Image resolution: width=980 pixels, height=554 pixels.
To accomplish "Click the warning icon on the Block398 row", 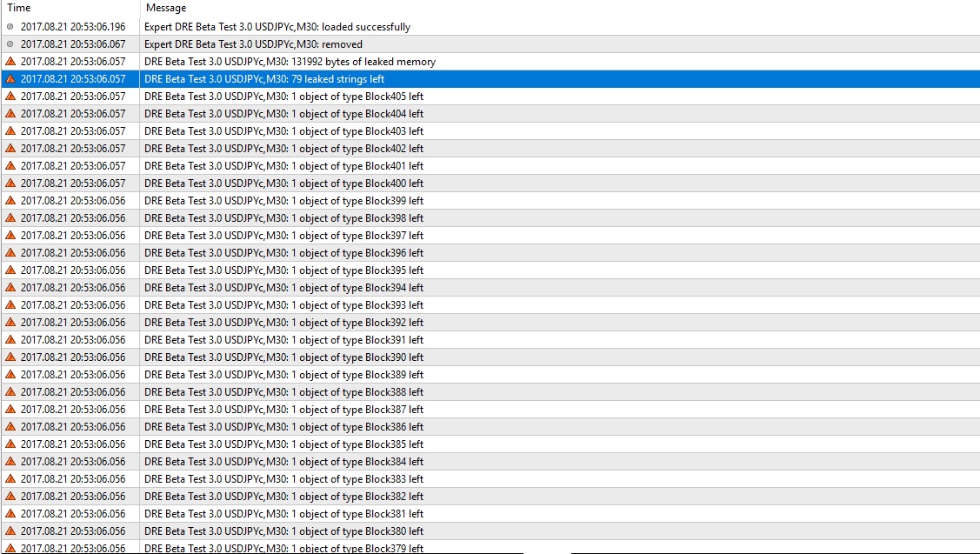I will (10, 218).
